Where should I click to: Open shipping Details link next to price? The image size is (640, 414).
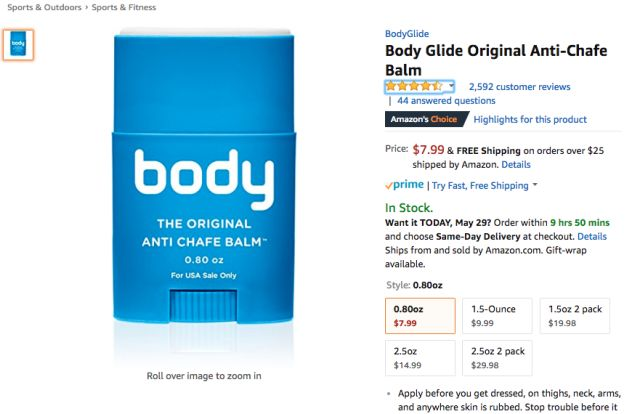516,165
